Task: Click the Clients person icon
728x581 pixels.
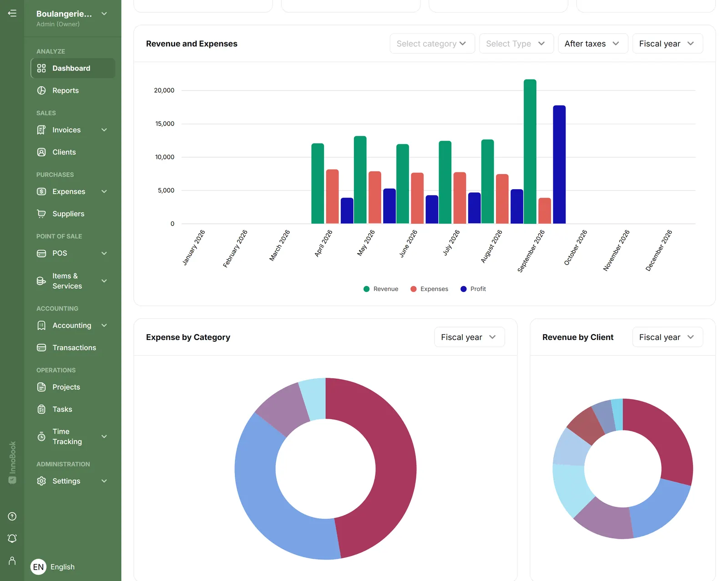Action: pyautogui.click(x=41, y=152)
